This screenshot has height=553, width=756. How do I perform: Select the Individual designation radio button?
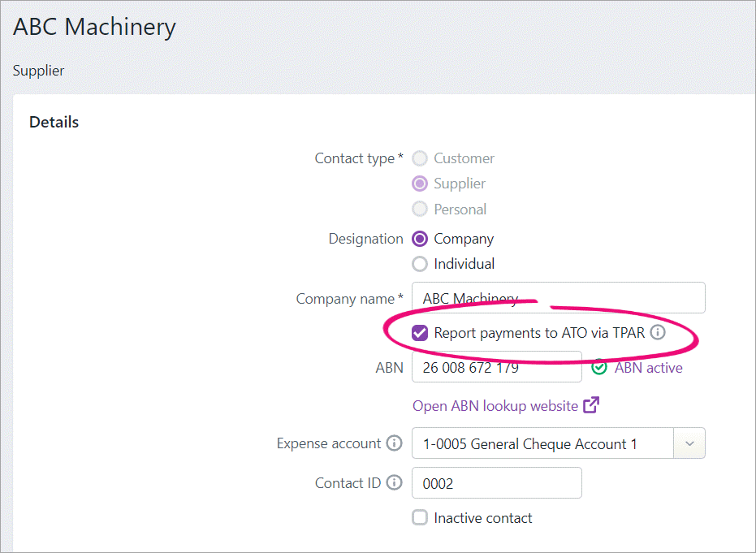[x=420, y=264]
